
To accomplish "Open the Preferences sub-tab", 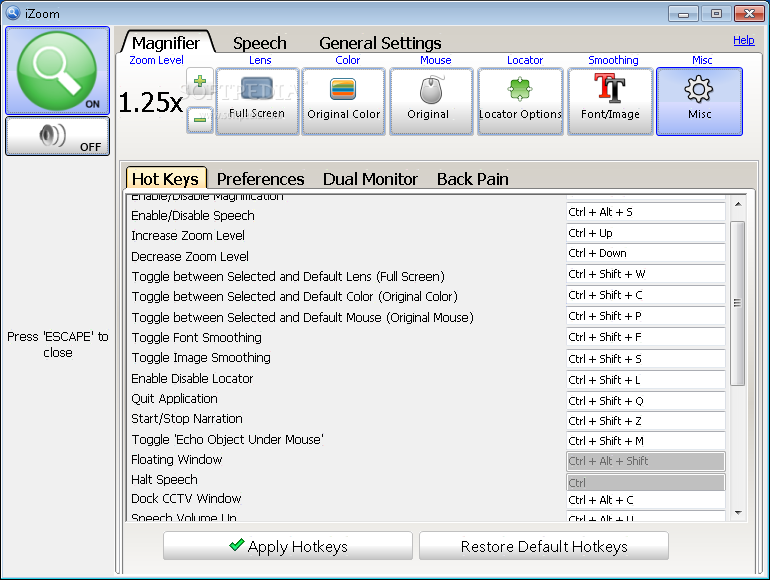I will 260,179.
